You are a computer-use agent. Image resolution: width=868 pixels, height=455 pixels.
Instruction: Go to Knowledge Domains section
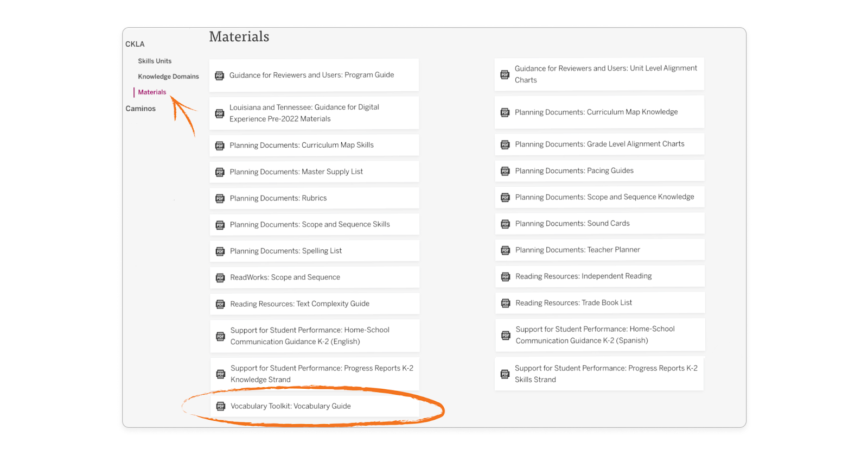pos(168,77)
